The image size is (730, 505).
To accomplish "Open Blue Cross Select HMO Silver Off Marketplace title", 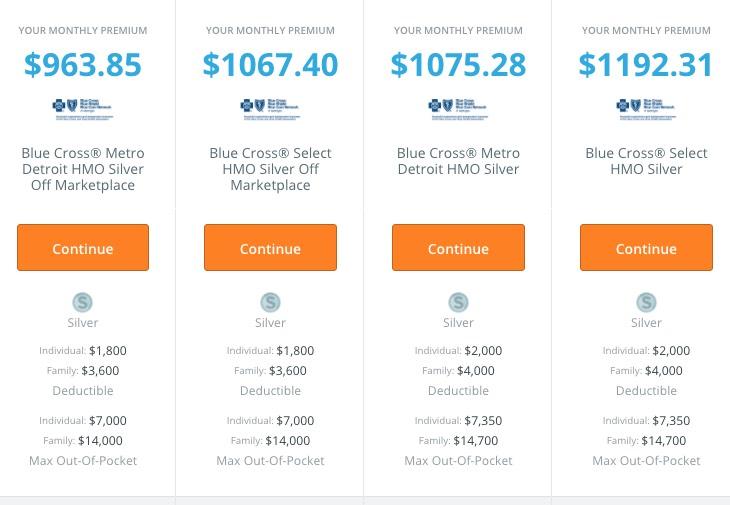I will tap(271, 169).
